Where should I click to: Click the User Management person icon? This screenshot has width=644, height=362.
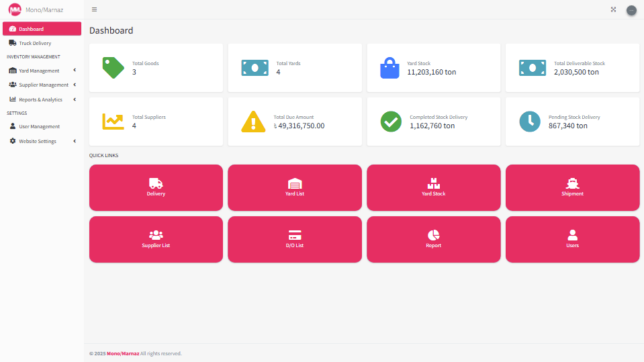tap(13, 126)
